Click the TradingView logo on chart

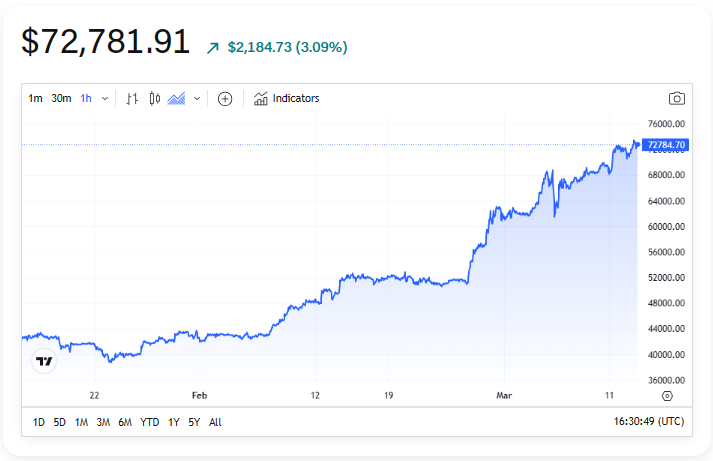pyautogui.click(x=44, y=361)
